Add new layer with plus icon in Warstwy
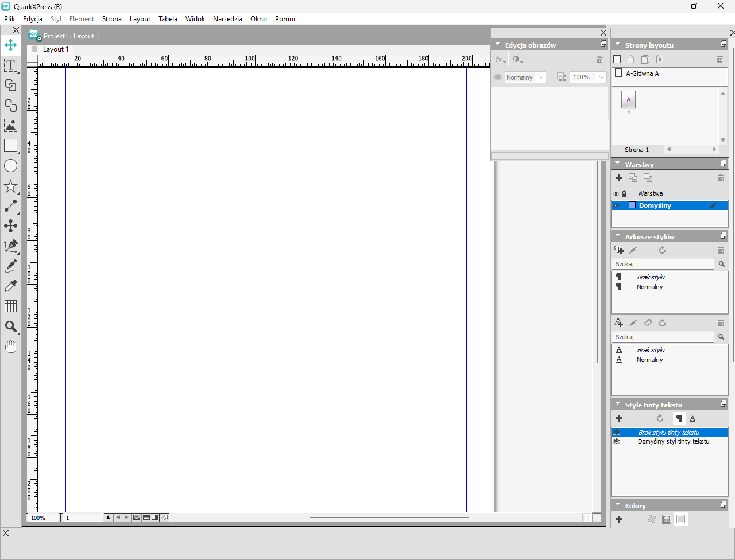 (x=619, y=178)
